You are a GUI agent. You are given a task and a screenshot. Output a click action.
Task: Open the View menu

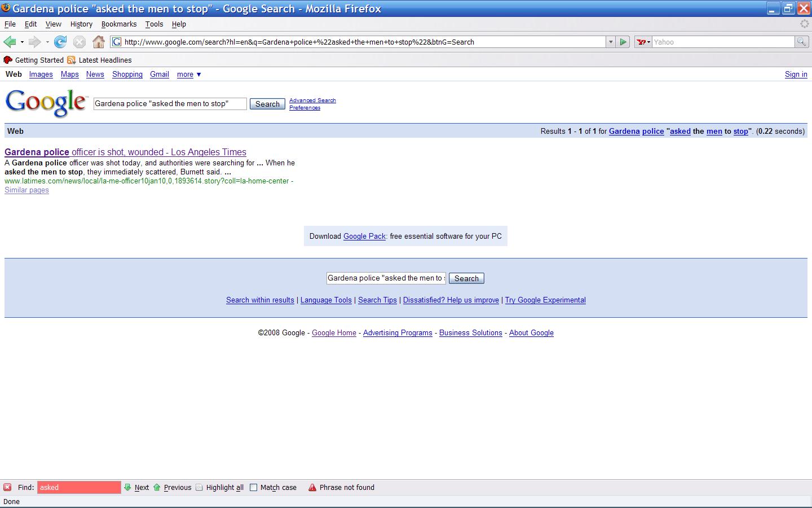53,24
